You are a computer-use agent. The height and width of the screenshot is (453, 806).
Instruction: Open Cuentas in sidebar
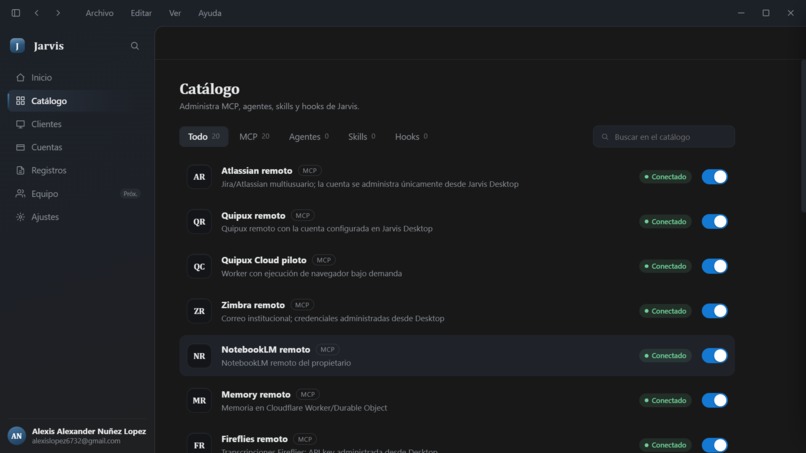pos(77,147)
